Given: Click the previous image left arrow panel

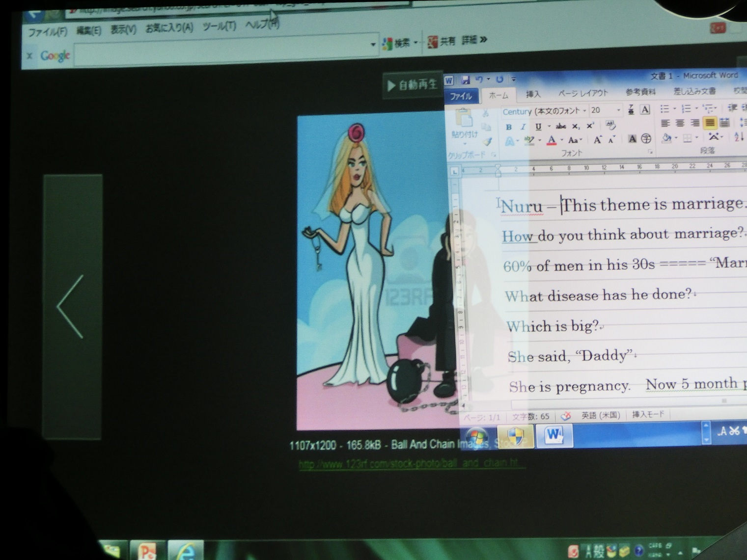Looking at the screenshot, I should click(x=73, y=307).
